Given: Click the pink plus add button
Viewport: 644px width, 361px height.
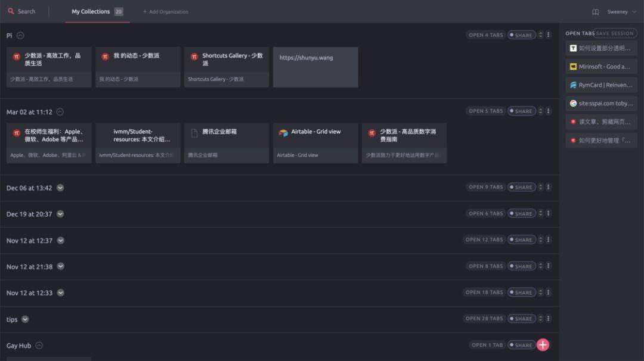Looking at the screenshot, I should point(543,345).
